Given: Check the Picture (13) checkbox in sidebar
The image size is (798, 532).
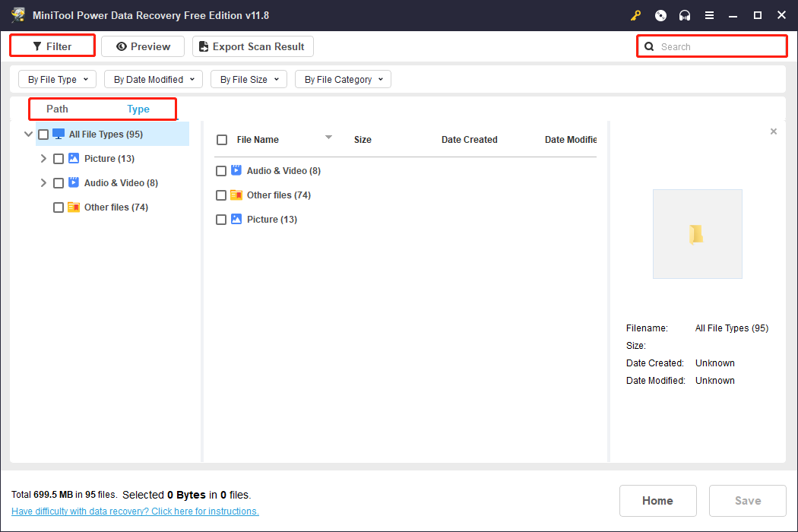Looking at the screenshot, I should tap(59, 158).
